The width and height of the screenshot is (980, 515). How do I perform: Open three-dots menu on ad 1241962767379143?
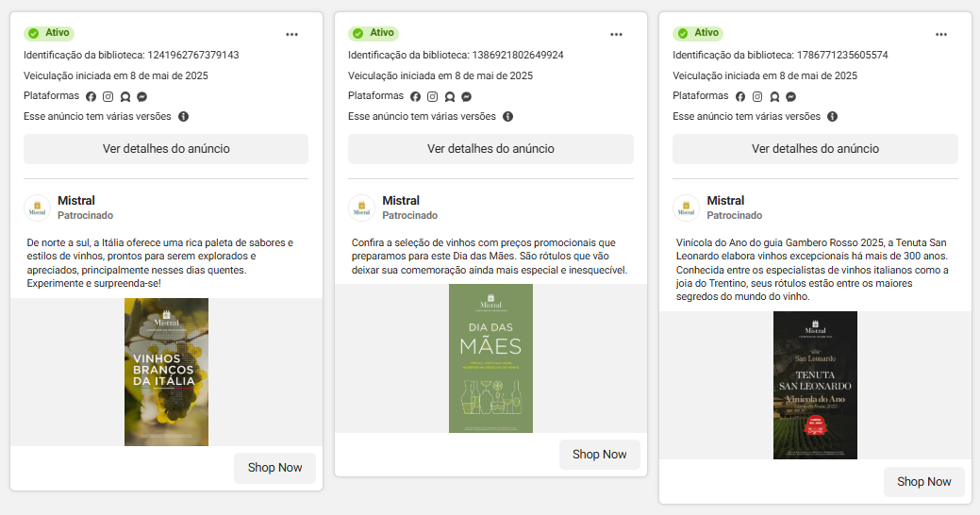(291, 34)
